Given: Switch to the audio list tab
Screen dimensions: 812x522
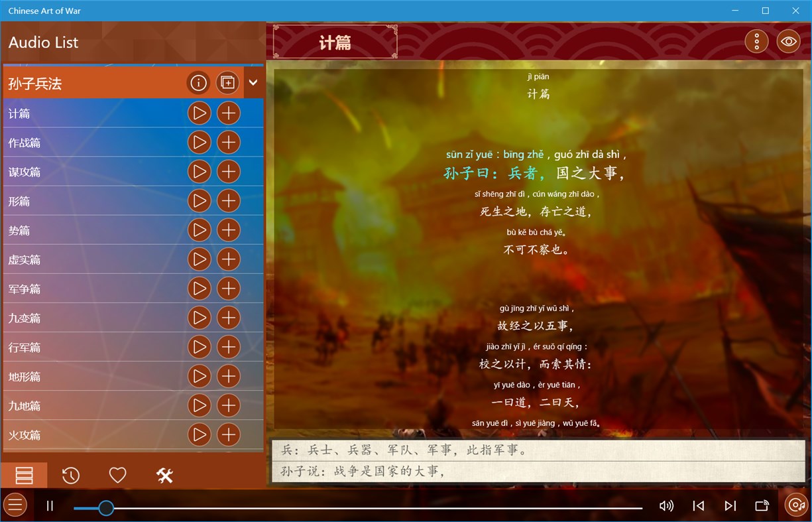Looking at the screenshot, I should (x=24, y=475).
